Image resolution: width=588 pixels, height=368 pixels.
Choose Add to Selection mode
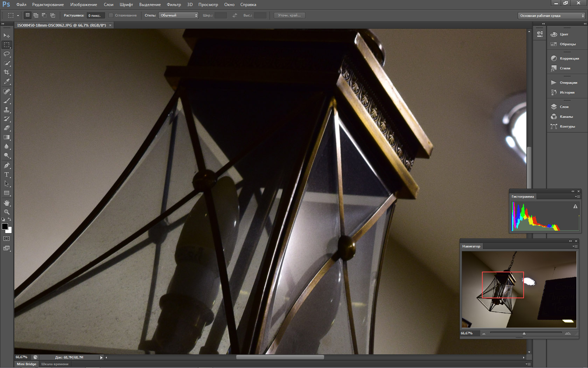coord(36,15)
